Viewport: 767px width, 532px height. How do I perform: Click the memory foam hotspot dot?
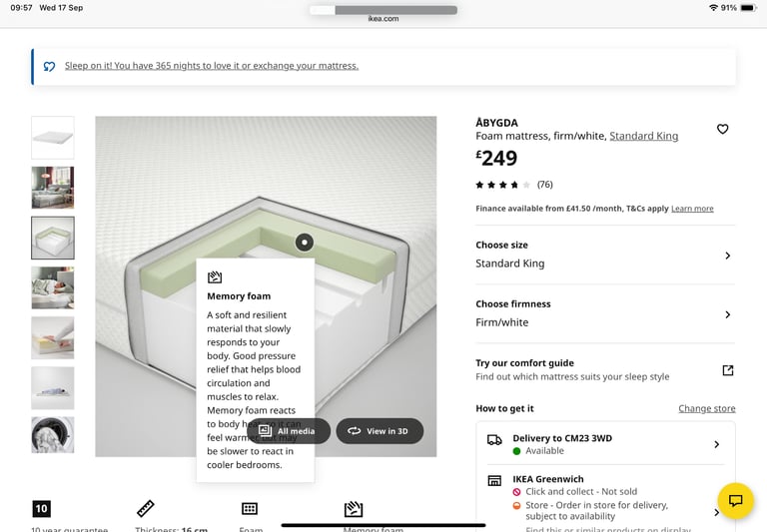[x=305, y=242]
